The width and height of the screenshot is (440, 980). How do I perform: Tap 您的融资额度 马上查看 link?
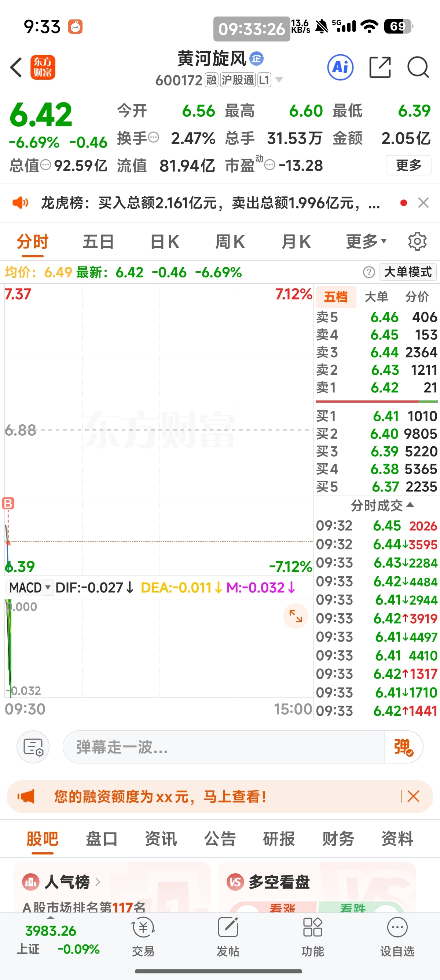coord(160,796)
